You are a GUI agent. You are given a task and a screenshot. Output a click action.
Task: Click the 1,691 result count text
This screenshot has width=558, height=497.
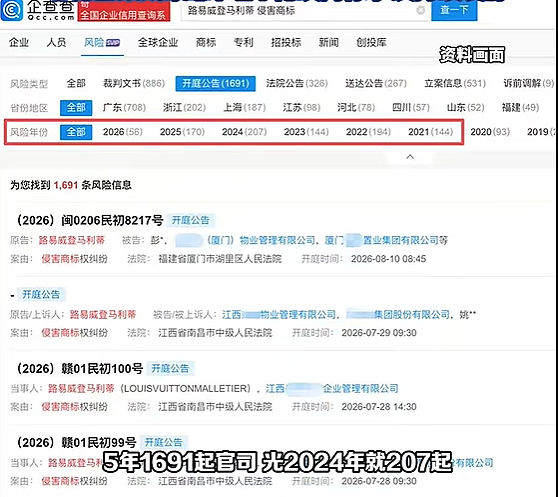[66, 185]
